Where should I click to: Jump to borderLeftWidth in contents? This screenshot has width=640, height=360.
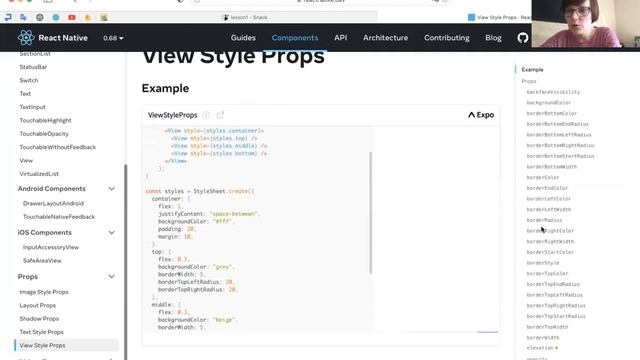point(549,209)
